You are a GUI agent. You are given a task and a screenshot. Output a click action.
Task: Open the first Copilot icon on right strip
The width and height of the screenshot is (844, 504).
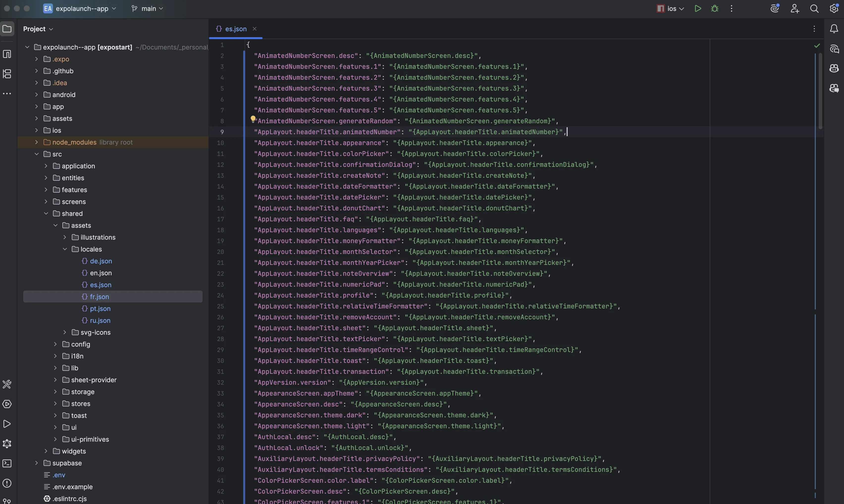pos(834,68)
